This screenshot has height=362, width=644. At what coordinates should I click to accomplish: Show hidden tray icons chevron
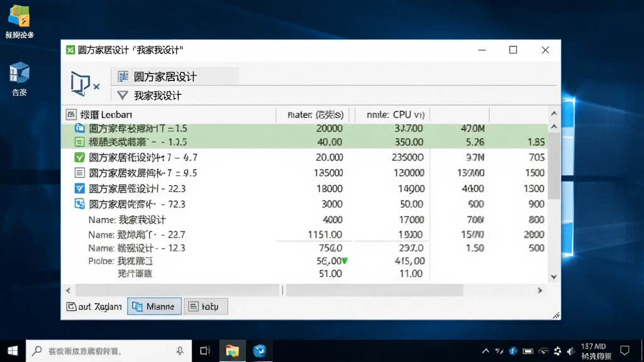coord(486,351)
